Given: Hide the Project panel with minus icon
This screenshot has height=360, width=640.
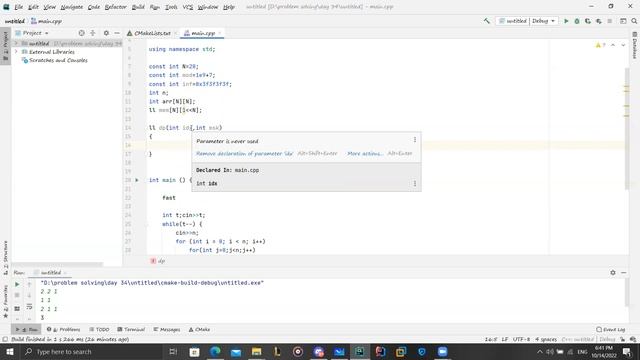Looking at the screenshot, I should pyautogui.click(x=117, y=33).
